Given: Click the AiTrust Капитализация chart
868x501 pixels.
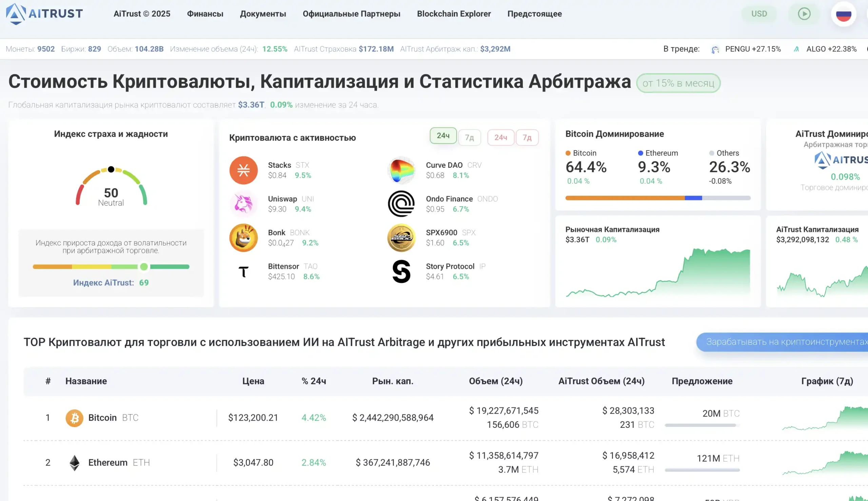Looking at the screenshot, I should 822,280.
